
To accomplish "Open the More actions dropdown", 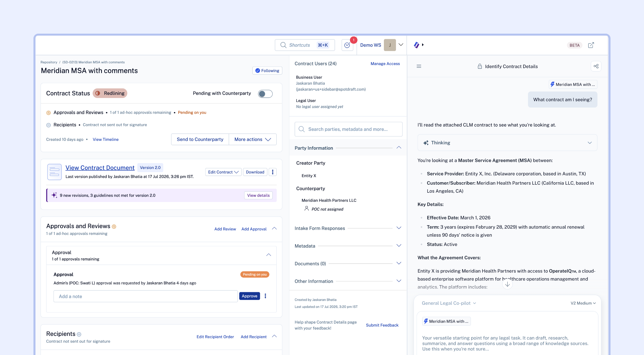I will coord(253,139).
